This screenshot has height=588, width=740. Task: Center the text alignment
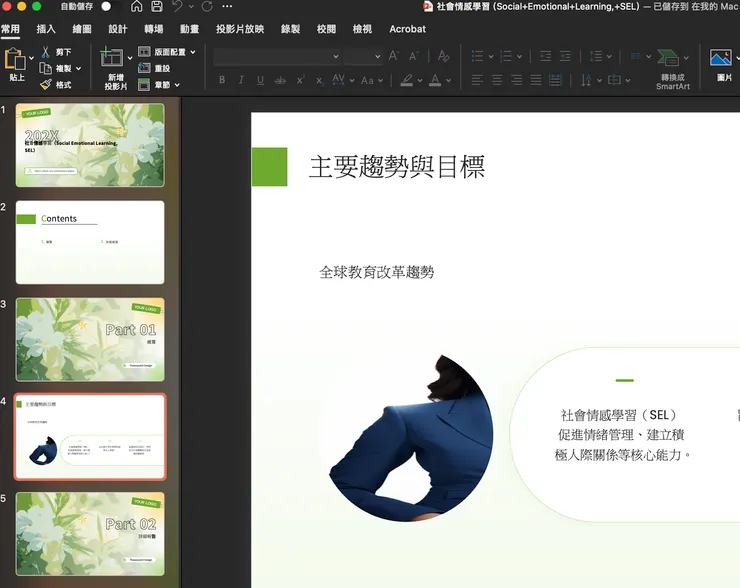(x=497, y=80)
